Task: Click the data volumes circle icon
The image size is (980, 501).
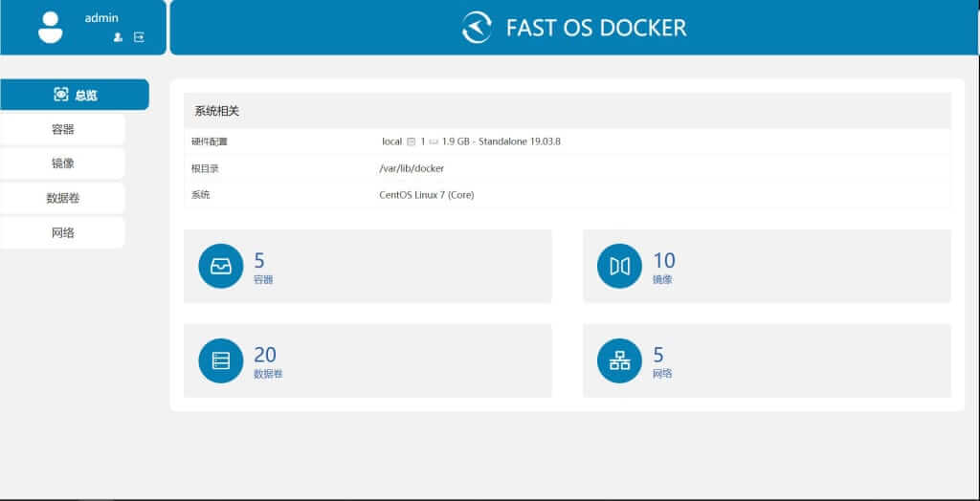Action: coord(221,360)
